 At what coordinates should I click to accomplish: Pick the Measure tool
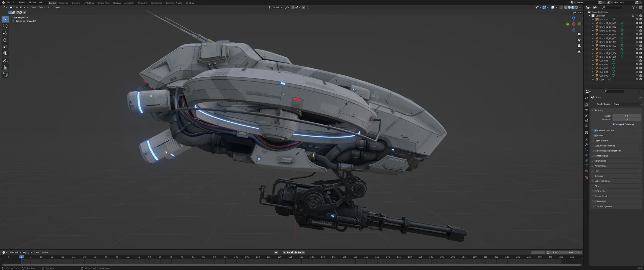click(x=5, y=67)
